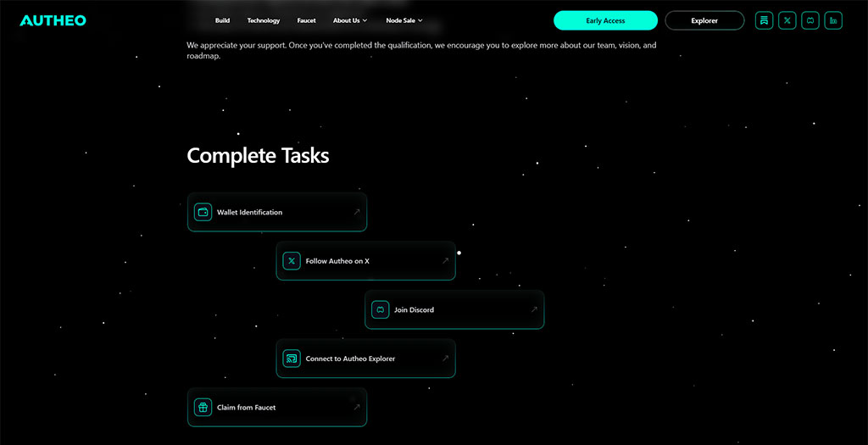Click the arrow on Claim from Faucet card

pyautogui.click(x=357, y=407)
